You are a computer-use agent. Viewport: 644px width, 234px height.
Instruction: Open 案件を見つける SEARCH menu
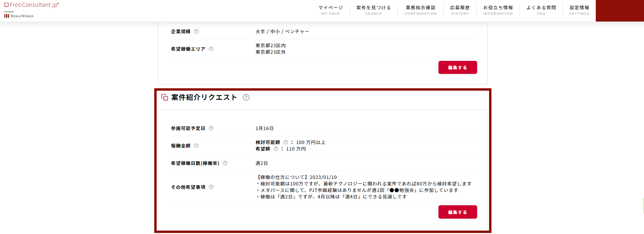[373, 10]
